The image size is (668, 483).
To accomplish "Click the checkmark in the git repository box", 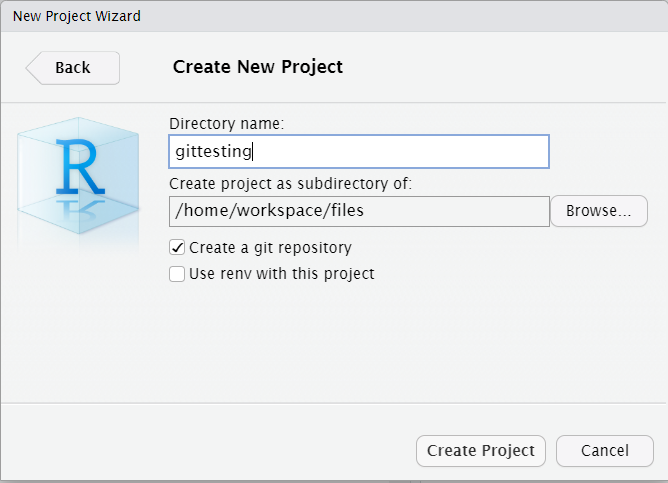I will coord(177,247).
